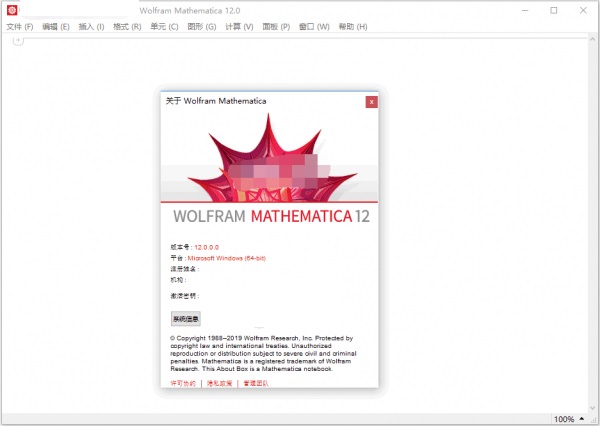Open the 隐私政策 link
The height and width of the screenshot is (426, 600).
[x=220, y=383]
